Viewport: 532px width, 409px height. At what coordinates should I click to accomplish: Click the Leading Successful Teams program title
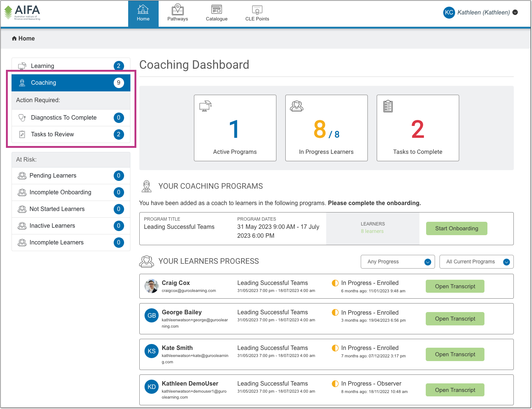179,227
